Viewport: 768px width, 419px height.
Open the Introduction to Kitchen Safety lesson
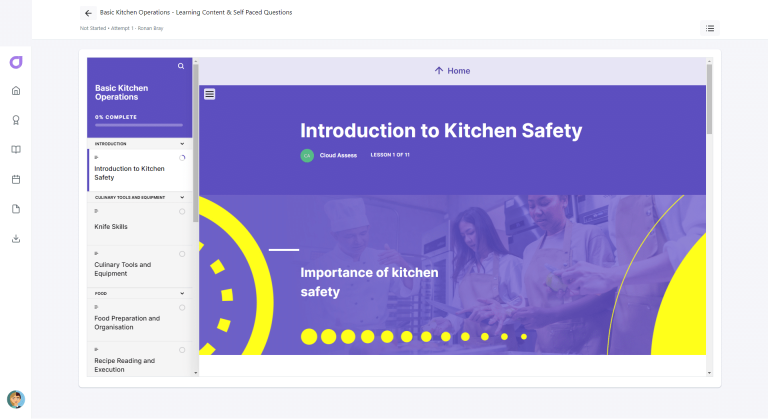pyautogui.click(x=140, y=170)
